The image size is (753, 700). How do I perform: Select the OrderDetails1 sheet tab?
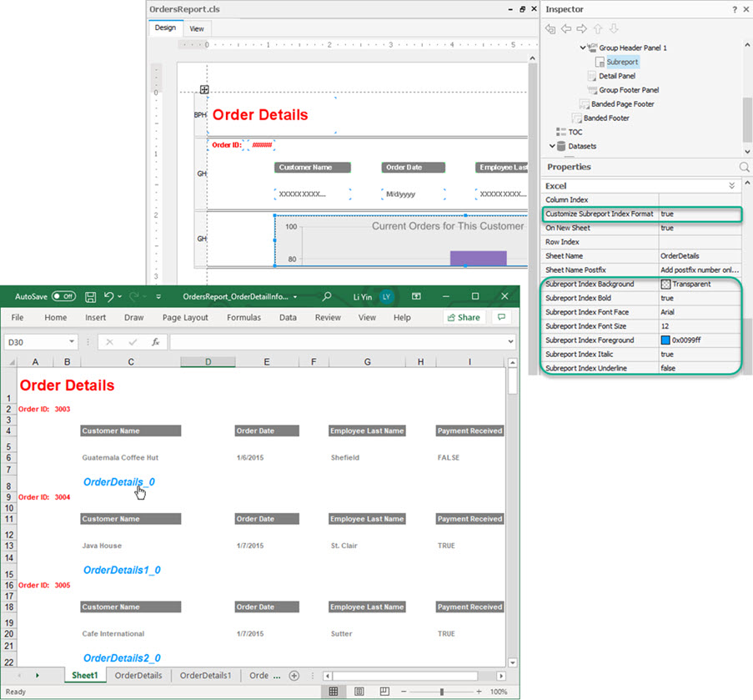[x=205, y=676]
